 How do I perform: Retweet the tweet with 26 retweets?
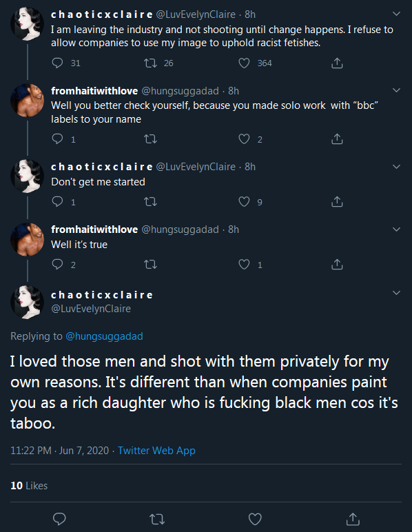tap(150, 63)
